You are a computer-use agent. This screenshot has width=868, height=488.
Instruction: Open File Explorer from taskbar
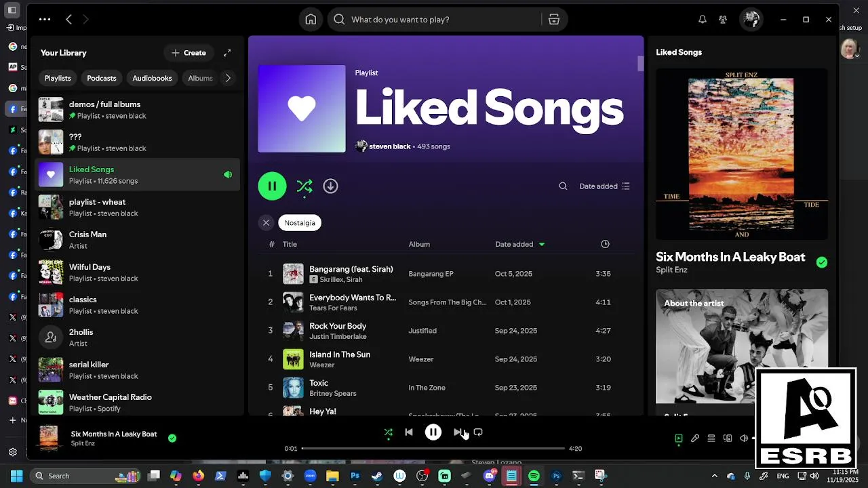(332, 476)
